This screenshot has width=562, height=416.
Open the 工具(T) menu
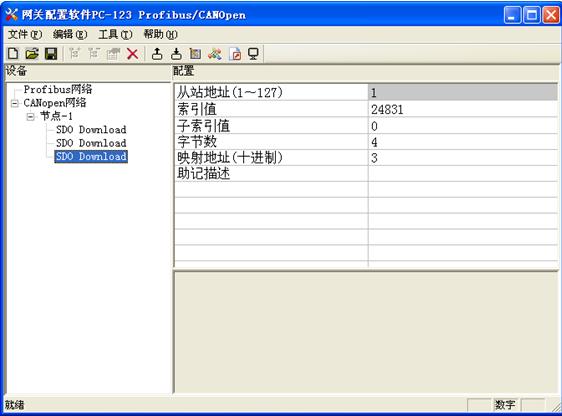[x=115, y=34]
